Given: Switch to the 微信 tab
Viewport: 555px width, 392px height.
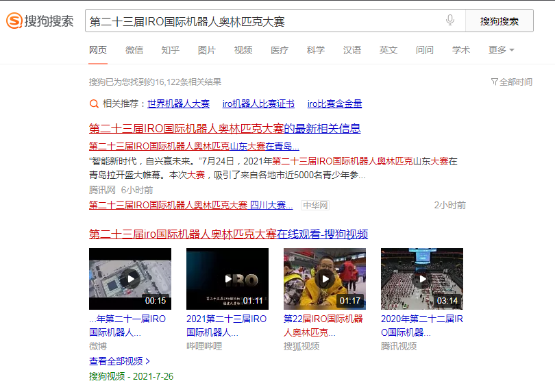Looking at the screenshot, I should coord(134,50).
